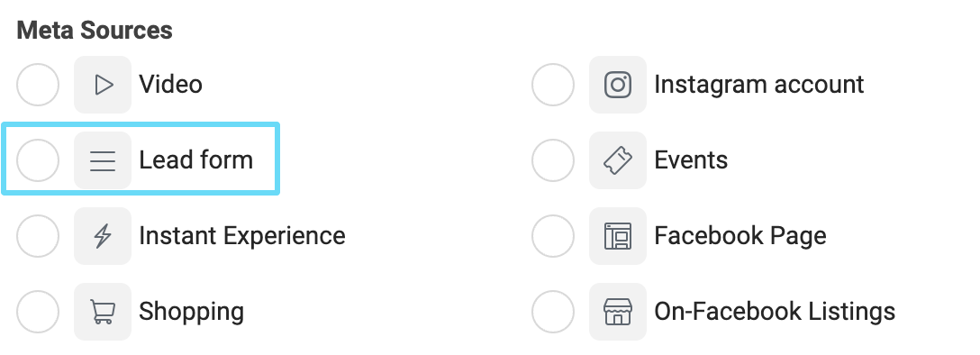Click the "On-Facebook Listings" text label
Viewport: 980px width, 355px height.
(x=775, y=311)
